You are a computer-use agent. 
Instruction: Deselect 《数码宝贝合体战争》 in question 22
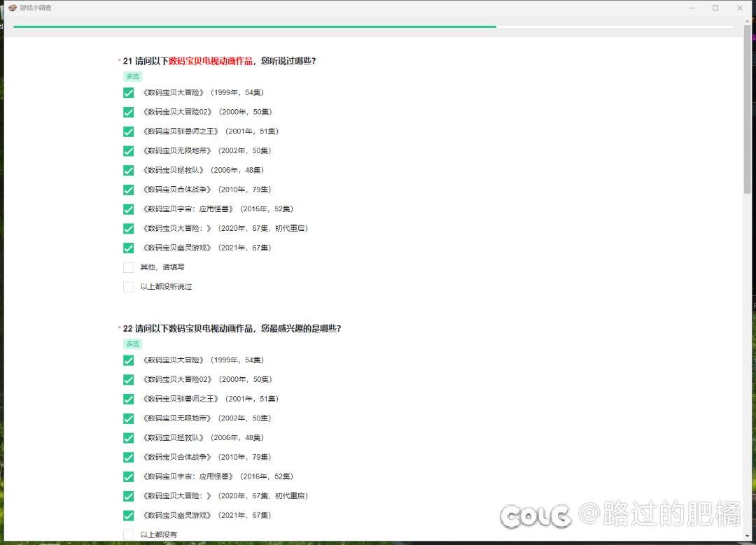[x=128, y=458]
